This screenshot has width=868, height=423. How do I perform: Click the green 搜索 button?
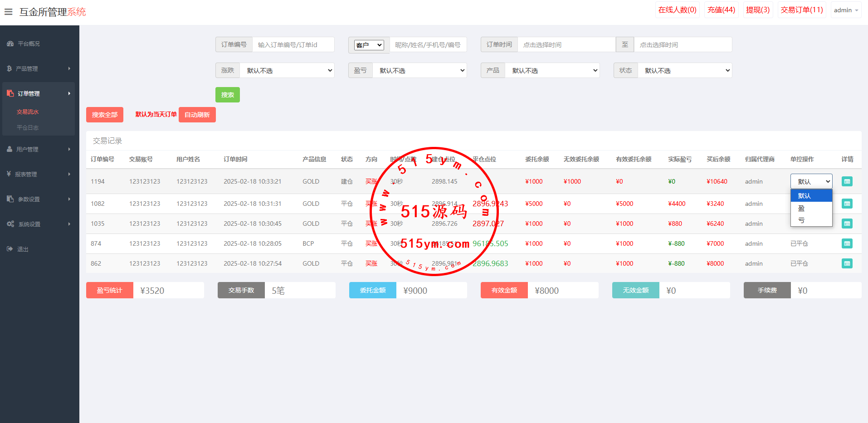(x=227, y=95)
